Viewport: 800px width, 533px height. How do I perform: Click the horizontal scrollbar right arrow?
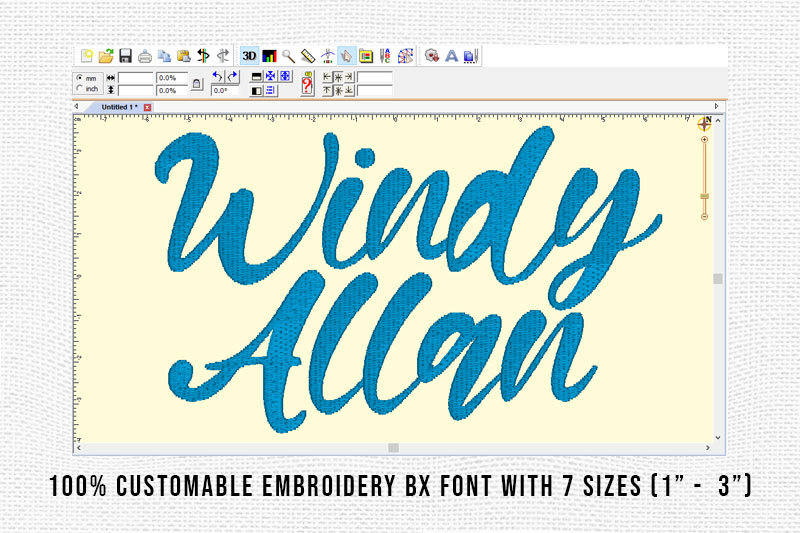click(x=708, y=447)
